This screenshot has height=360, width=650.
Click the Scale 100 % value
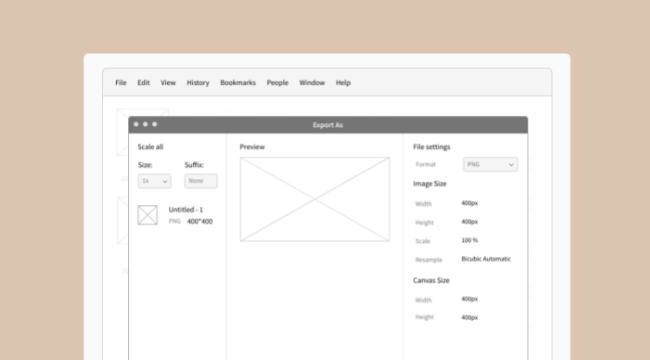click(x=470, y=240)
